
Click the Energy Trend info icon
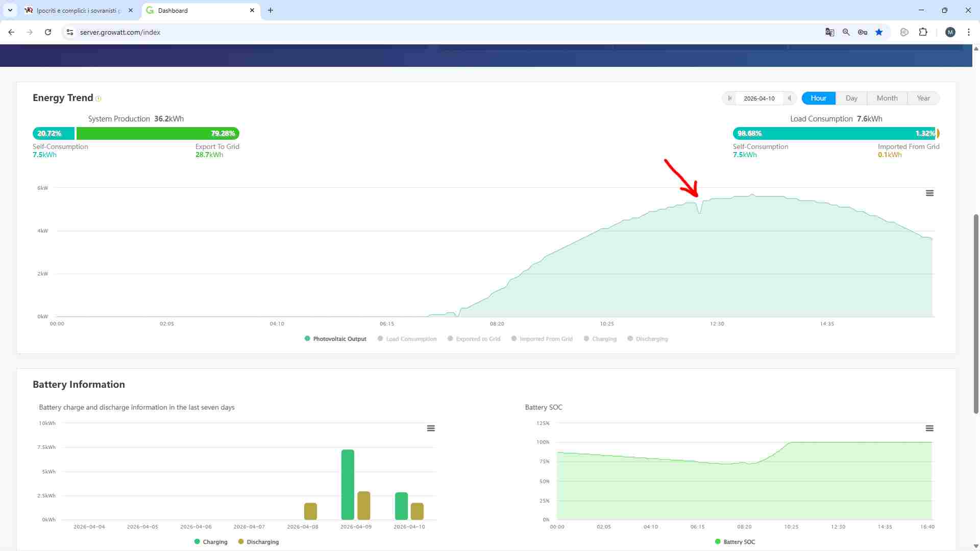pyautogui.click(x=99, y=98)
